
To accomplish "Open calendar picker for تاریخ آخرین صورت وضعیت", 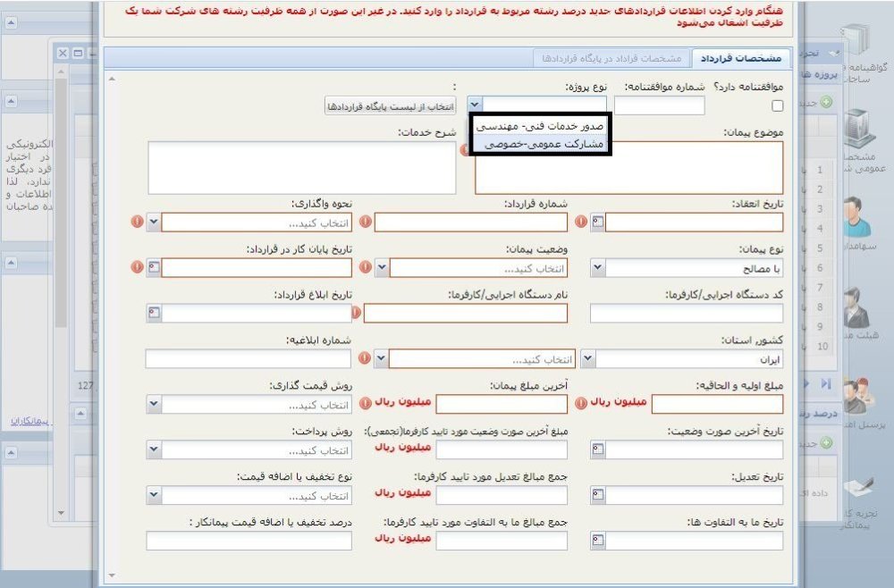I will (x=597, y=449).
